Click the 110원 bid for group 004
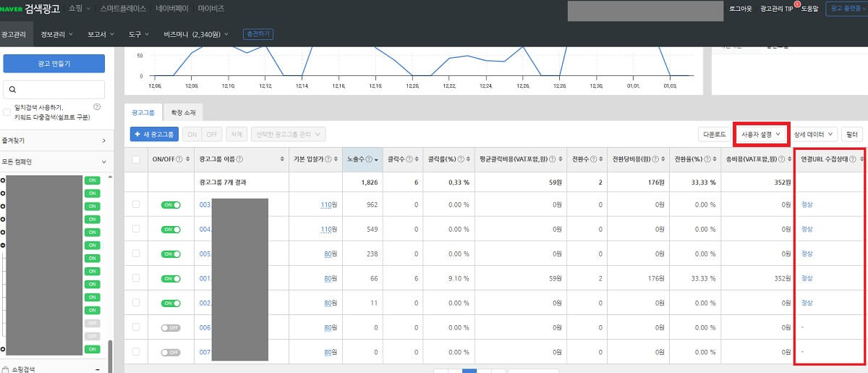The width and height of the screenshot is (868, 373). [x=329, y=230]
